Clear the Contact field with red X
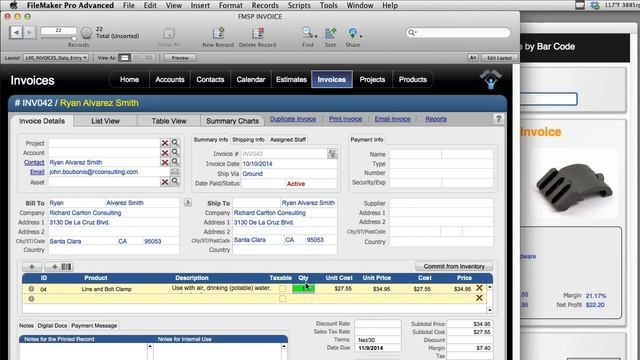Screen dimensions: 640x360 164,162
